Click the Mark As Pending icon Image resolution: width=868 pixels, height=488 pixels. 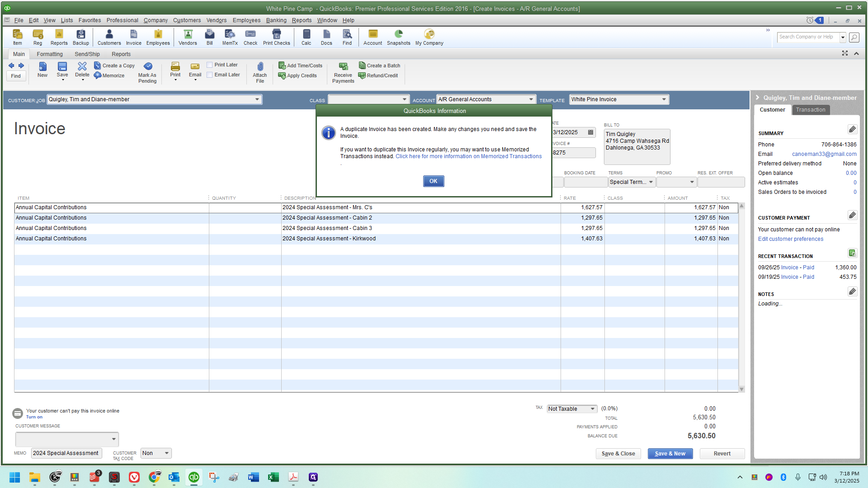pyautogui.click(x=147, y=72)
